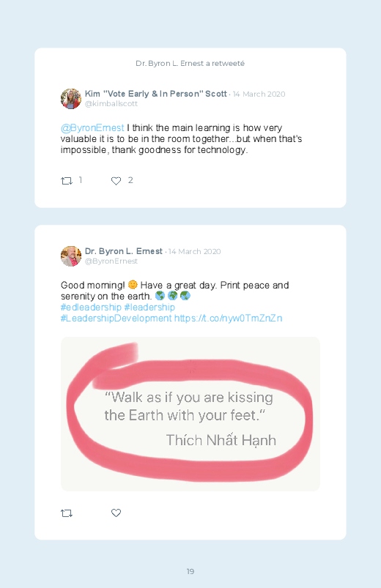Open the #edleadership hashtag

91,307
